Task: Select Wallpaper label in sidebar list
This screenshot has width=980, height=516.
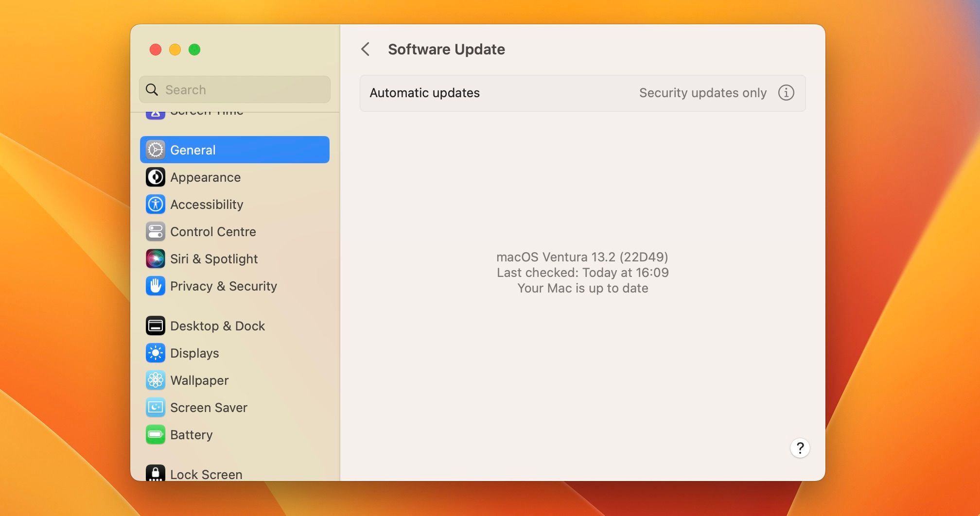Action: (199, 380)
